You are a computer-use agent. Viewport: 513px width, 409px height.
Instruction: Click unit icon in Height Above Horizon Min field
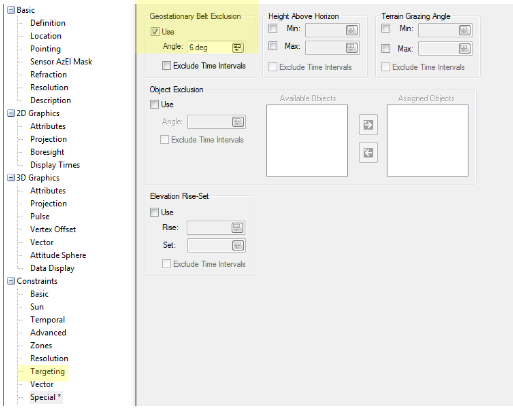click(x=351, y=30)
